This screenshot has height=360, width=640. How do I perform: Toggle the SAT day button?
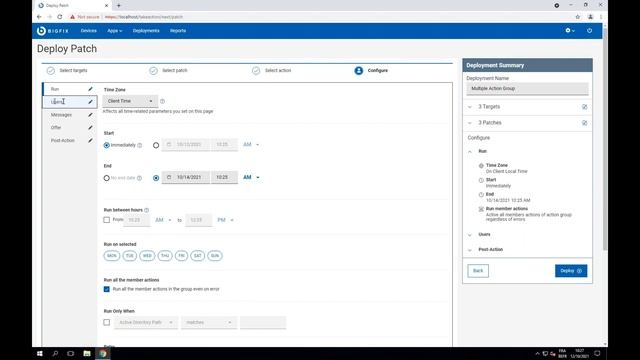click(x=198, y=256)
